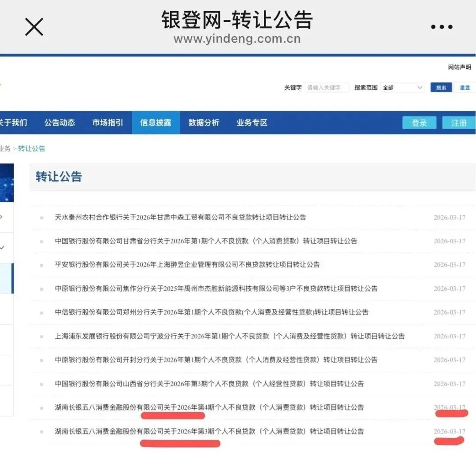The image size is (476, 455).
Task: Click the 转让公告 breadcrumb link
Action: (x=31, y=148)
